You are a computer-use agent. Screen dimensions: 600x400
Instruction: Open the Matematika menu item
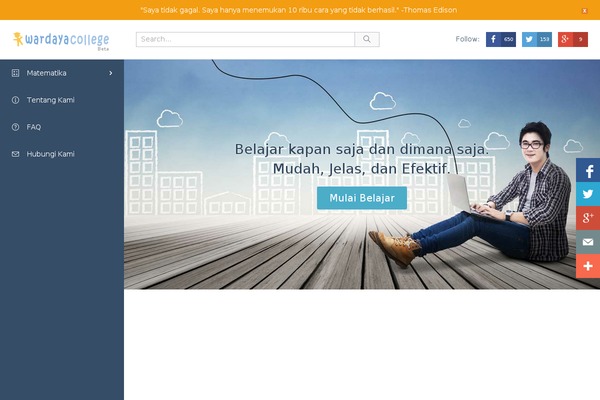coord(62,73)
